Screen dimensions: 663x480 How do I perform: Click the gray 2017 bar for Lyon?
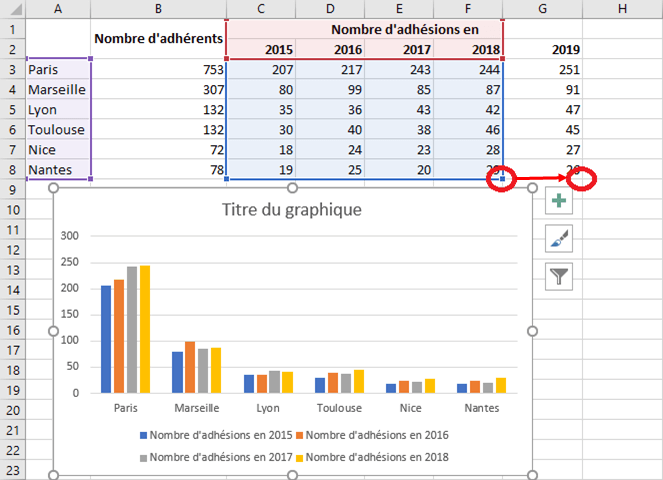tap(274, 382)
